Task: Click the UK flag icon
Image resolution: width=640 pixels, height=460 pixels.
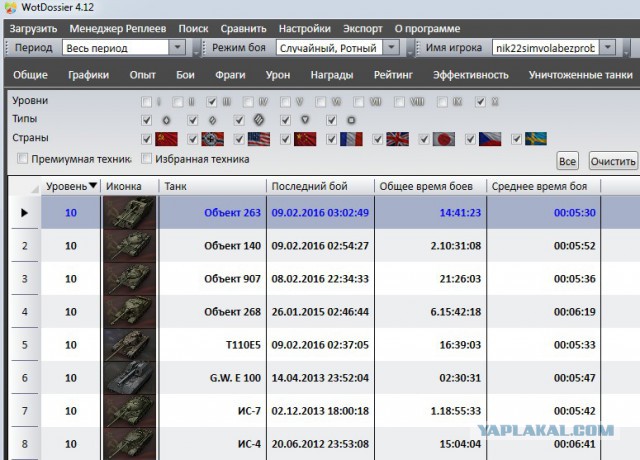Action: click(398, 139)
